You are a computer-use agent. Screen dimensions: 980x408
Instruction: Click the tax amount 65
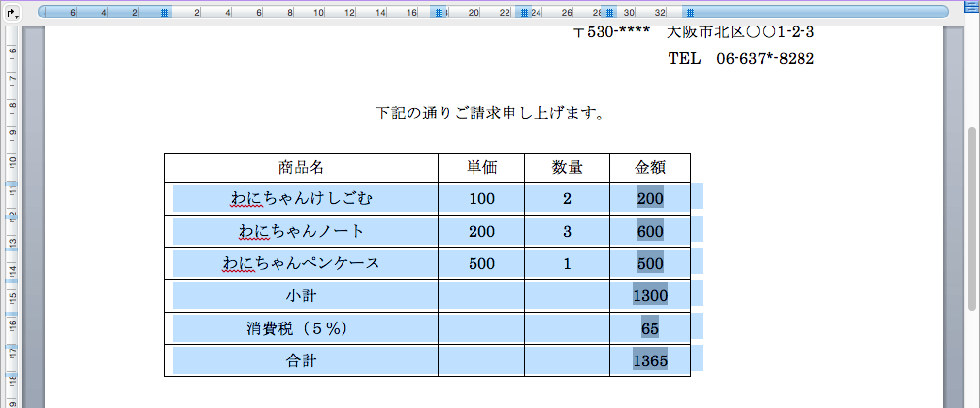[650, 328]
